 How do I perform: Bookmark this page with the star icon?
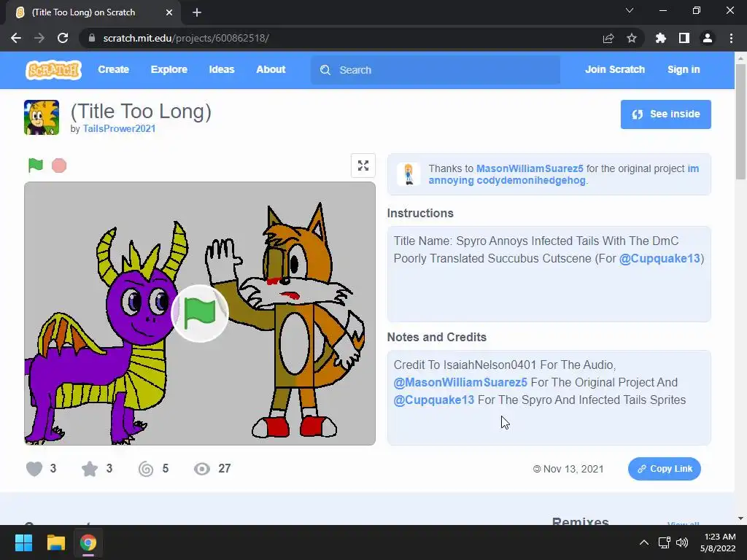pos(632,38)
